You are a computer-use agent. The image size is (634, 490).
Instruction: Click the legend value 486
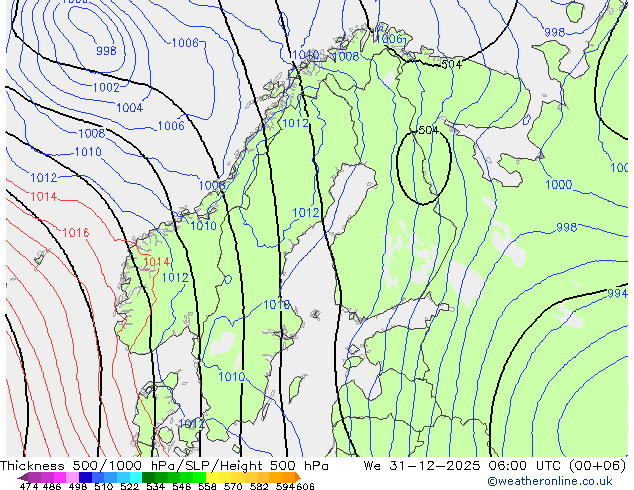click(51, 486)
